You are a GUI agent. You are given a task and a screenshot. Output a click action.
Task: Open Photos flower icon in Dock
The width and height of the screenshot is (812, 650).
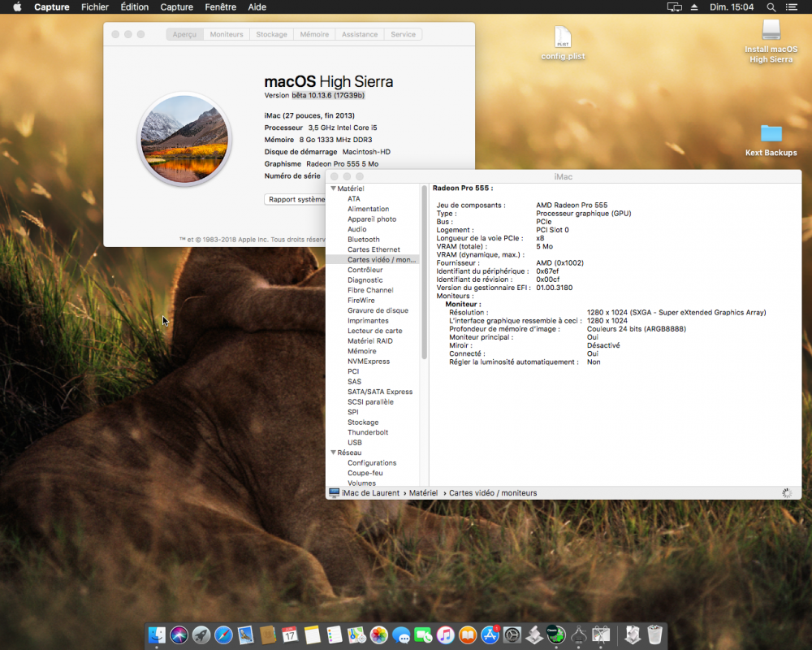[379, 635]
